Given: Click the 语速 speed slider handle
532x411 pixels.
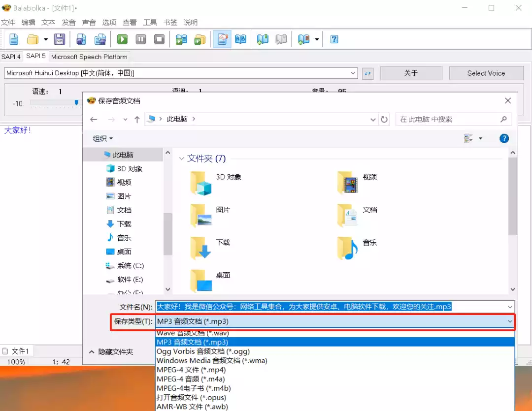Looking at the screenshot, I should pos(76,102).
